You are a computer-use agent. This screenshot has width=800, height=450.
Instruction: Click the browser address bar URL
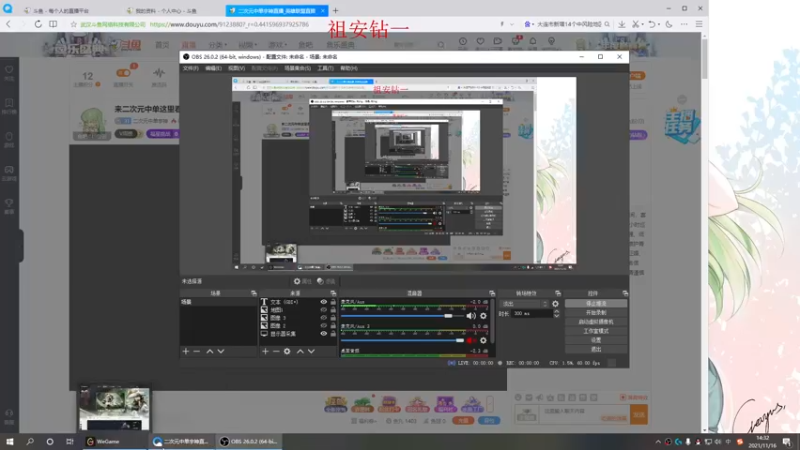pos(230,24)
